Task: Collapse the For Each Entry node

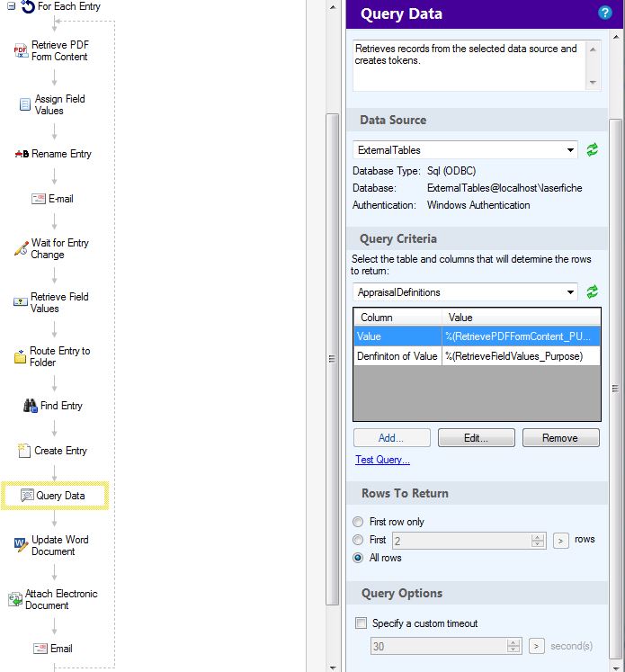Action: [12, 5]
